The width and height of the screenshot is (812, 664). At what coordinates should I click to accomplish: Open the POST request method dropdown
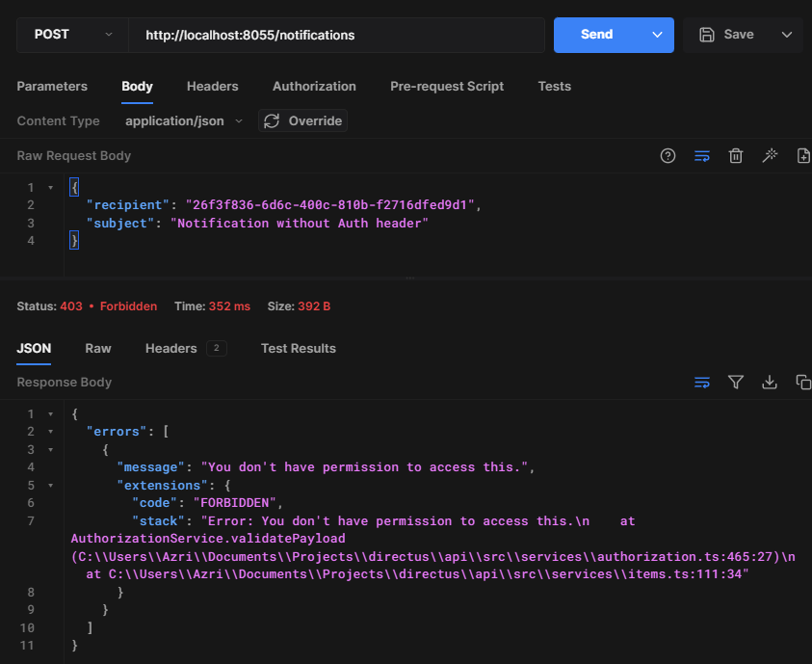71,34
